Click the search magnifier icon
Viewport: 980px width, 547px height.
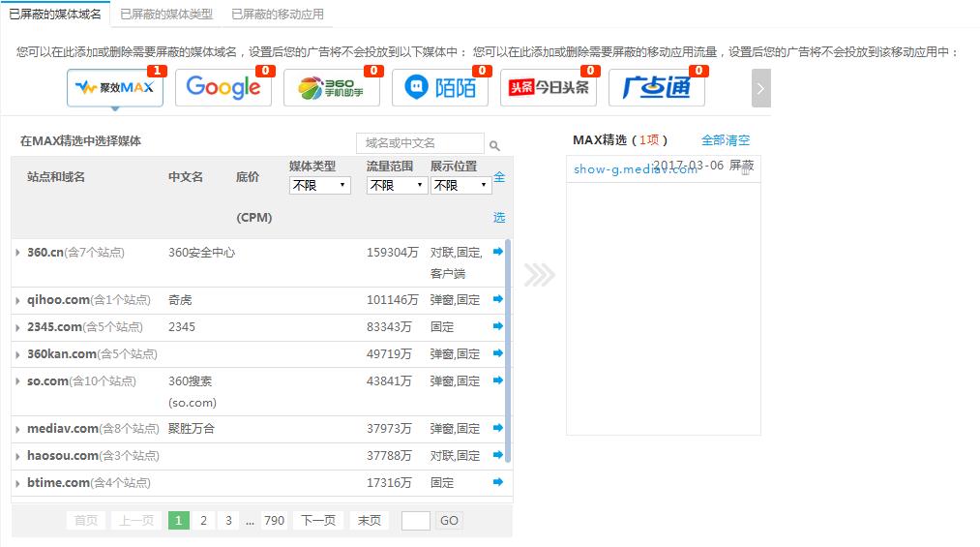click(494, 145)
